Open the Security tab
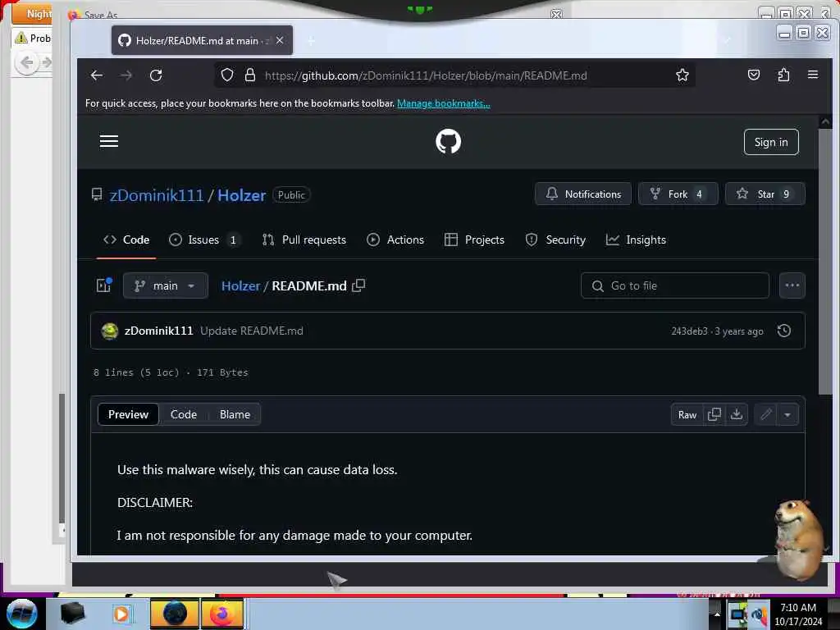 click(555, 240)
